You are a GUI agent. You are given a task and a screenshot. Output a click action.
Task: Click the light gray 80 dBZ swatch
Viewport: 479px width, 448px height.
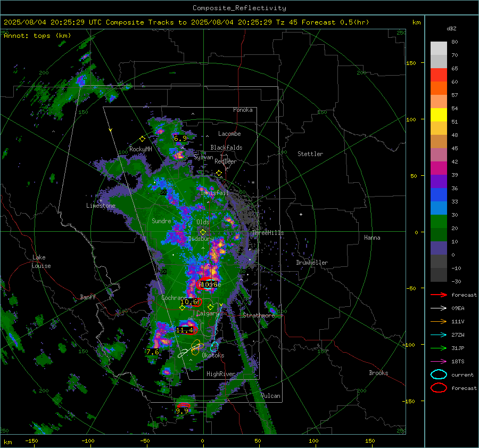(x=439, y=48)
